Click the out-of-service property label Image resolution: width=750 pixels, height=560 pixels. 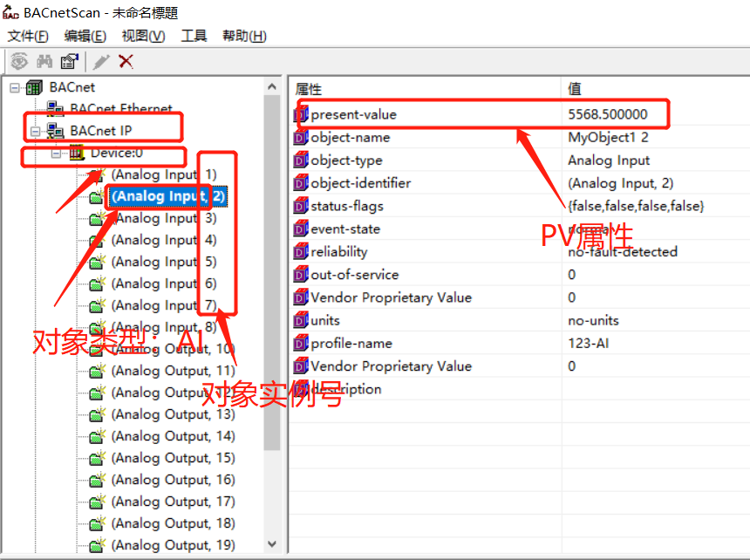tap(354, 275)
